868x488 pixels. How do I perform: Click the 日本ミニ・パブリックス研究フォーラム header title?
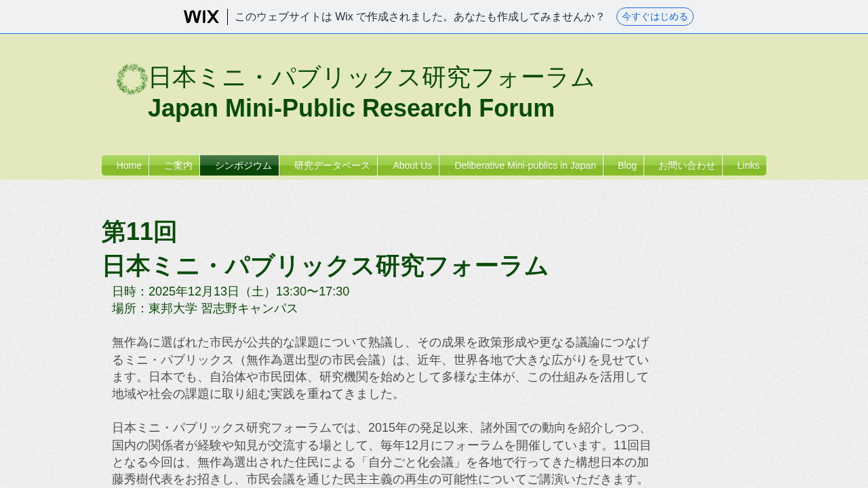point(371,77)
